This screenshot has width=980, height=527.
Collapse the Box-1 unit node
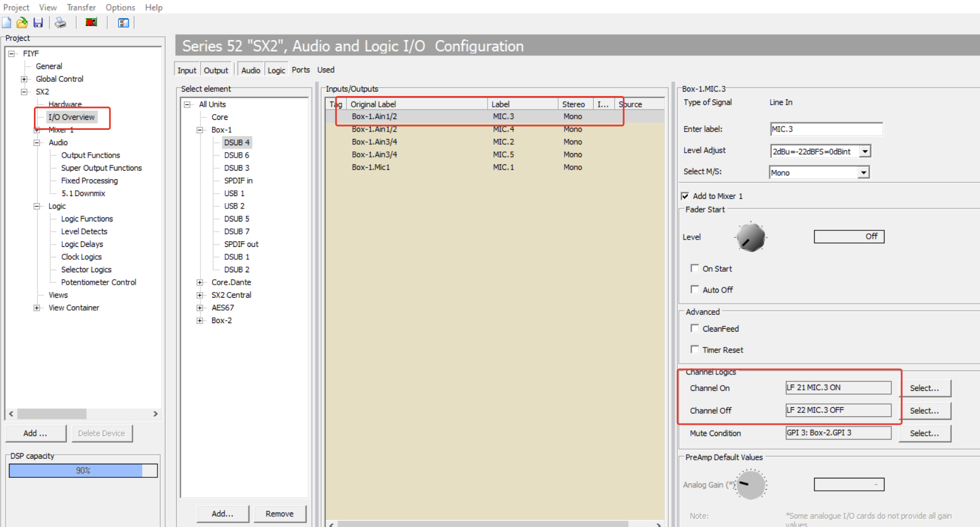coord(199,130)
